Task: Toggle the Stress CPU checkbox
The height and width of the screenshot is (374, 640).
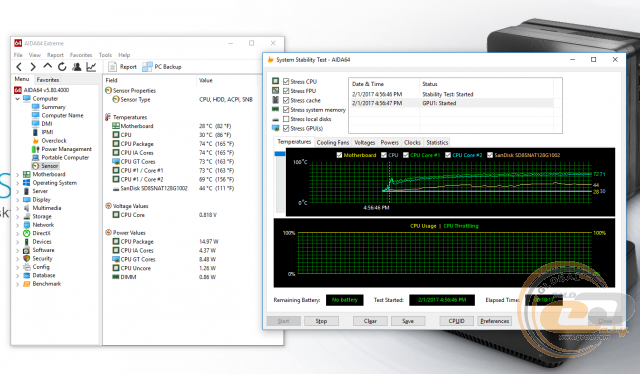Action: [286, 81]
